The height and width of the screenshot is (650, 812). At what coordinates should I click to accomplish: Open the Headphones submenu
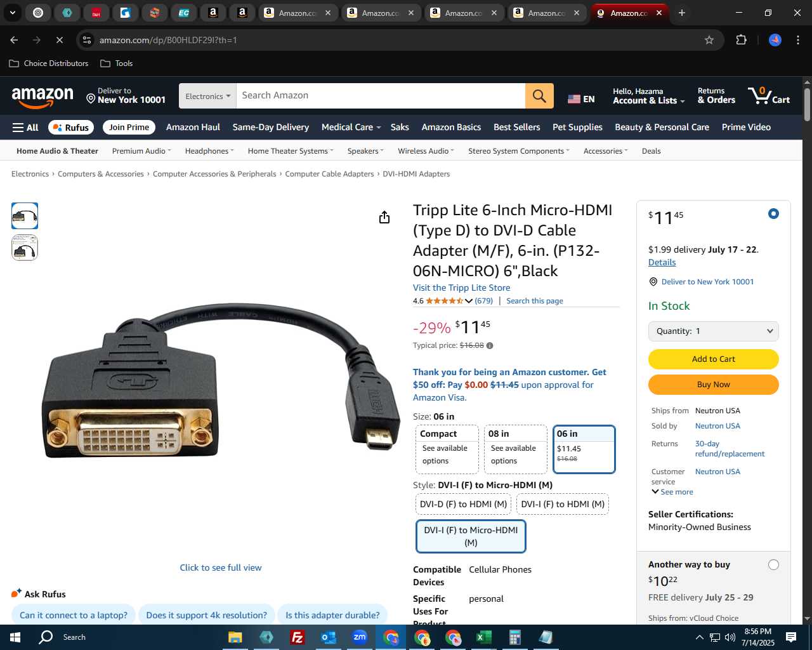(209, 151)
